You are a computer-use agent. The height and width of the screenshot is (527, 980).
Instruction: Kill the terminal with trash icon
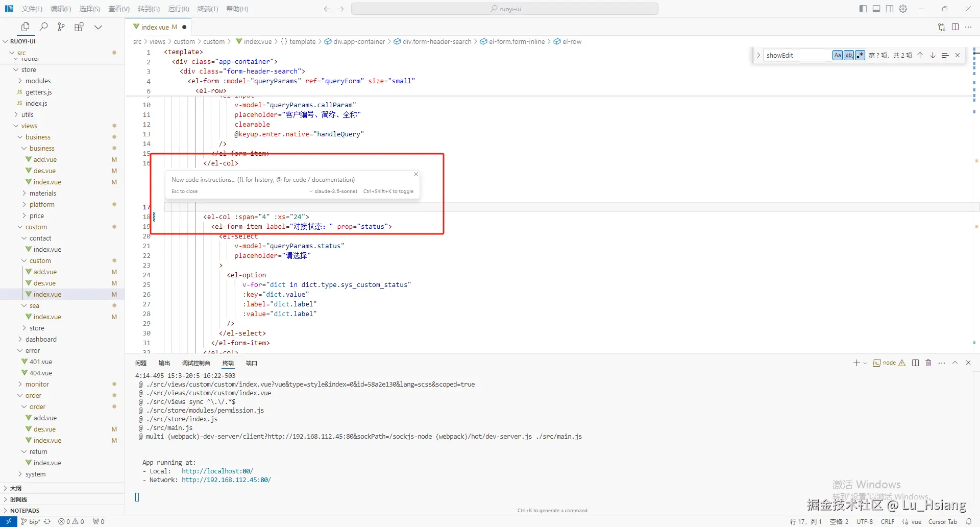click(928, 363)
